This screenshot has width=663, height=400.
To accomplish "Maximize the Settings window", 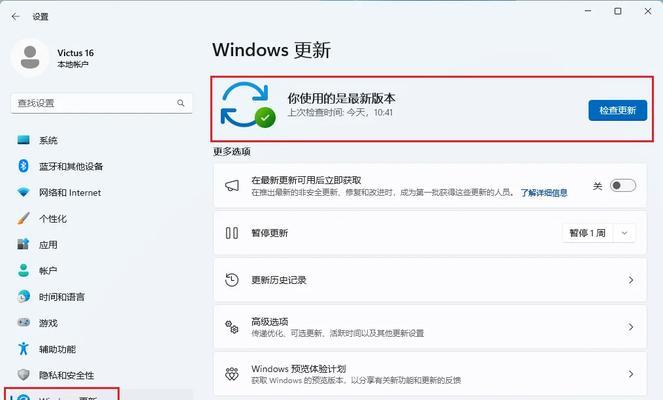I will pos(618,11).
